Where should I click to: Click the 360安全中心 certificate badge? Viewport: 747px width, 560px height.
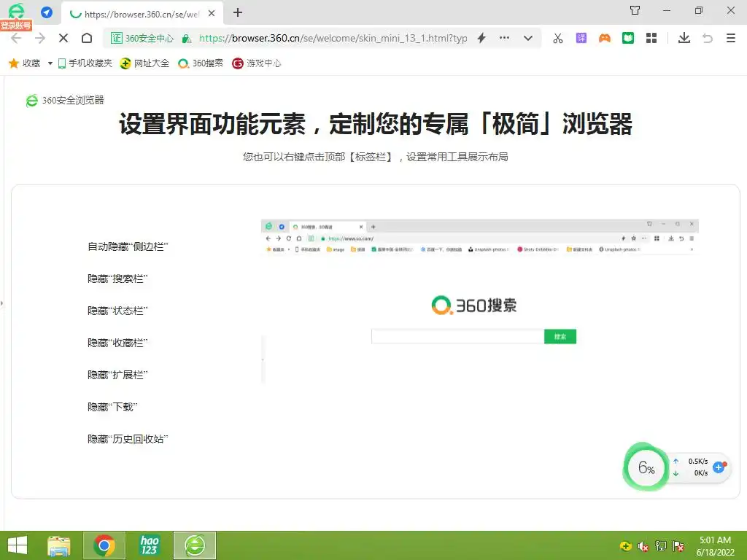[x=142, y=38]
